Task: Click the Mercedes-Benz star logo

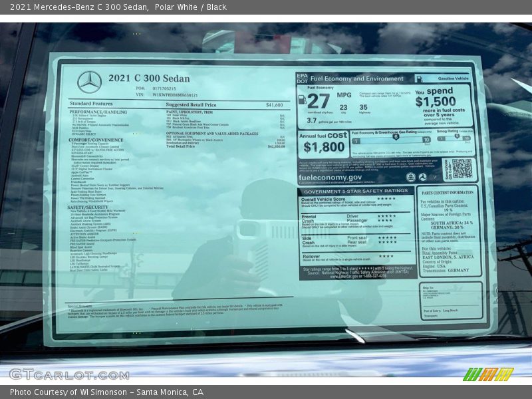Action: pyautogui.click(x=89, y=82)
